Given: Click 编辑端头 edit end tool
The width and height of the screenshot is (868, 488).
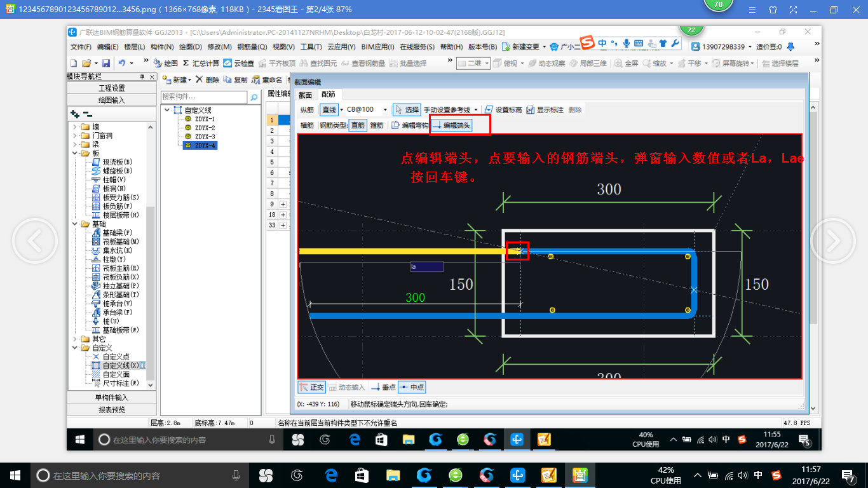Looking at the screenshot, I should [x=452, y=125].
